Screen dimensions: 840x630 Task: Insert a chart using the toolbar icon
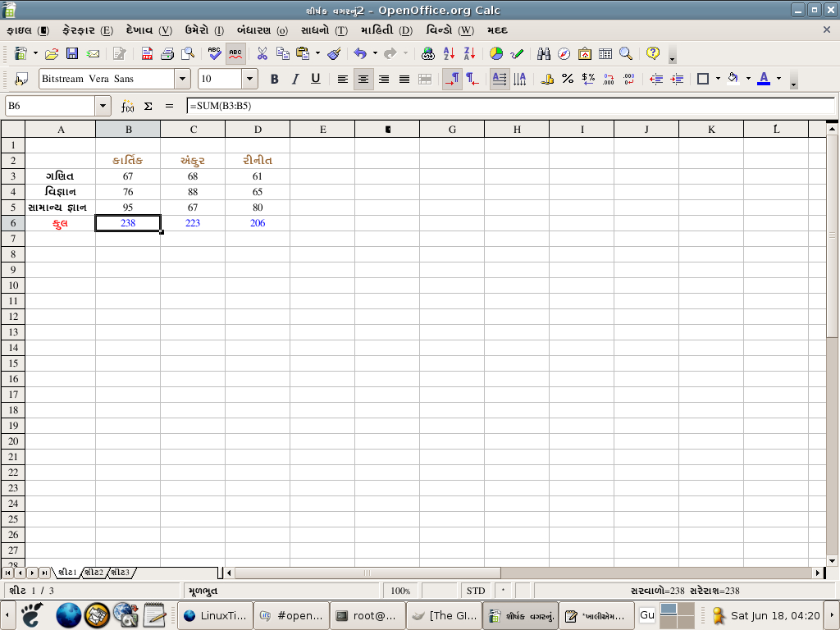coord(496,54)
